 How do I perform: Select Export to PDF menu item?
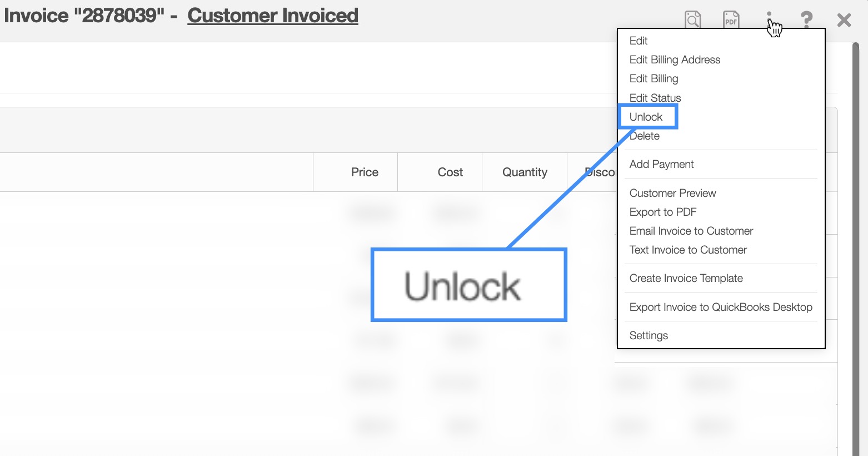662,212
